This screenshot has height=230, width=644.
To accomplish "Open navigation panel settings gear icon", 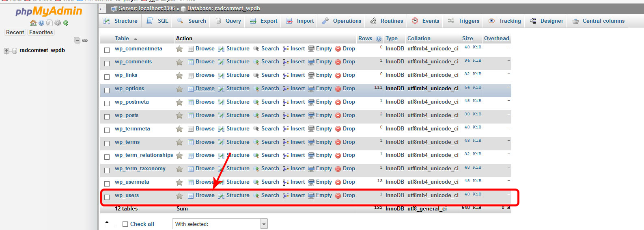I will click(58, 23).
